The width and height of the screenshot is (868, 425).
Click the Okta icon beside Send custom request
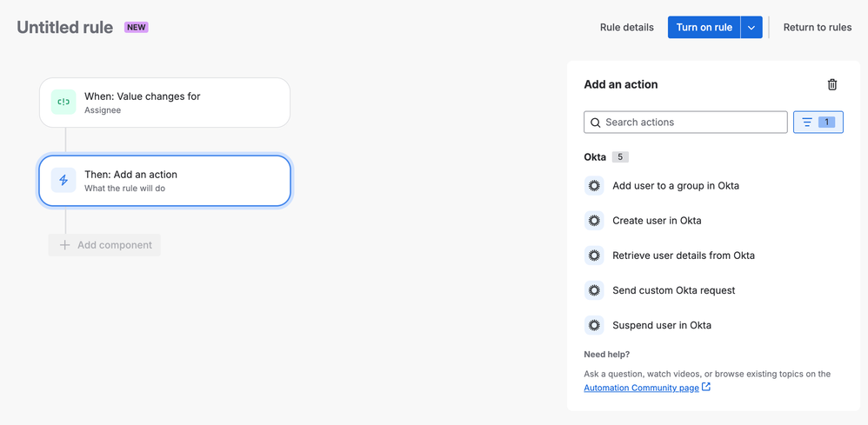point(594,290)
